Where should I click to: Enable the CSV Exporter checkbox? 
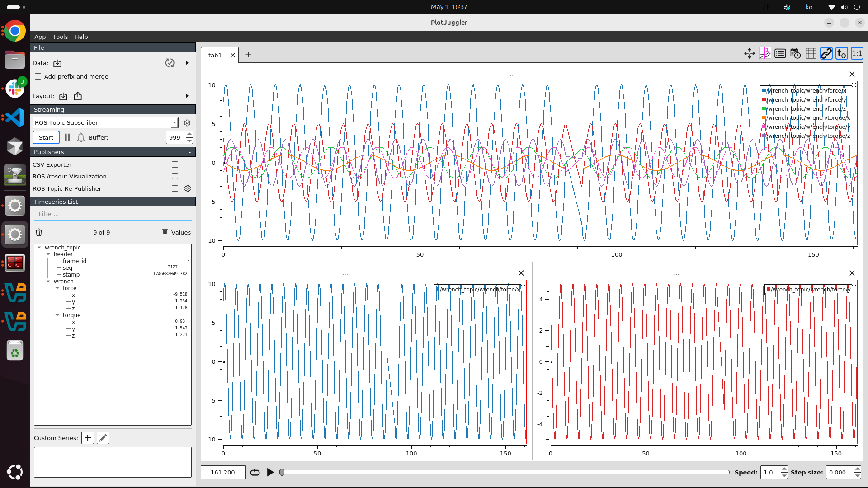(175, 164)
